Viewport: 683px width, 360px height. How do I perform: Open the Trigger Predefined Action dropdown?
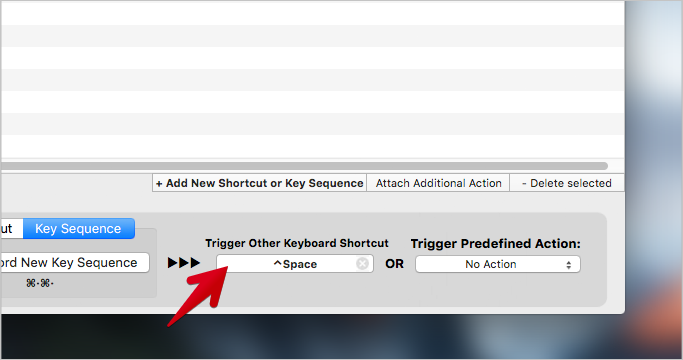(497, 264)
